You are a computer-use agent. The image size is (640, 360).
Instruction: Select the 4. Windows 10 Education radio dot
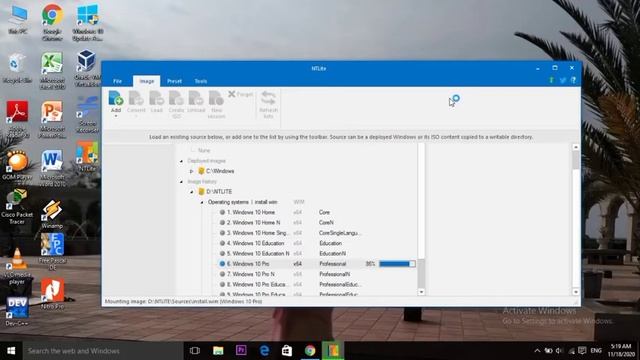tap(222, 243)
